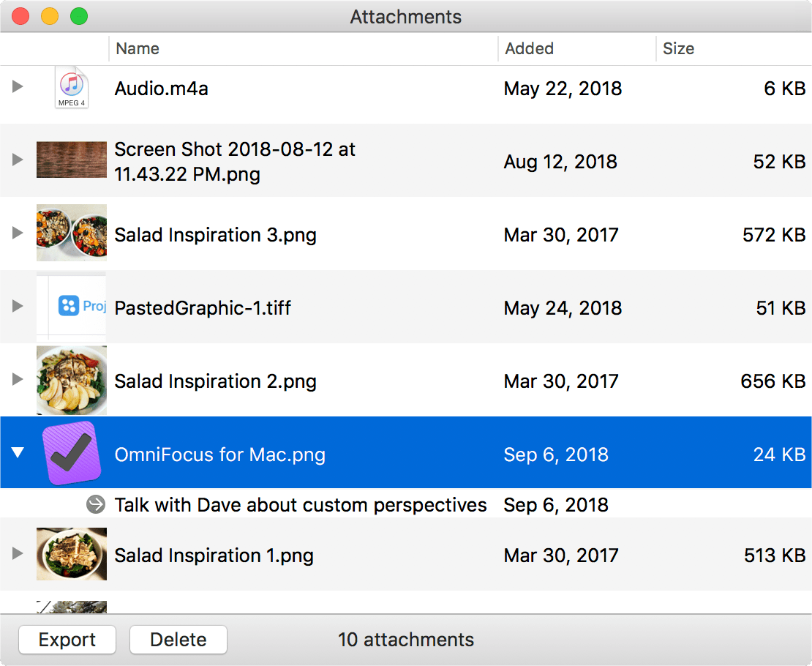Select Screen Shot 2018-08-12 at 11.43.22 PM.png name
Screen dimensions: 812x666
coord(235,162)
